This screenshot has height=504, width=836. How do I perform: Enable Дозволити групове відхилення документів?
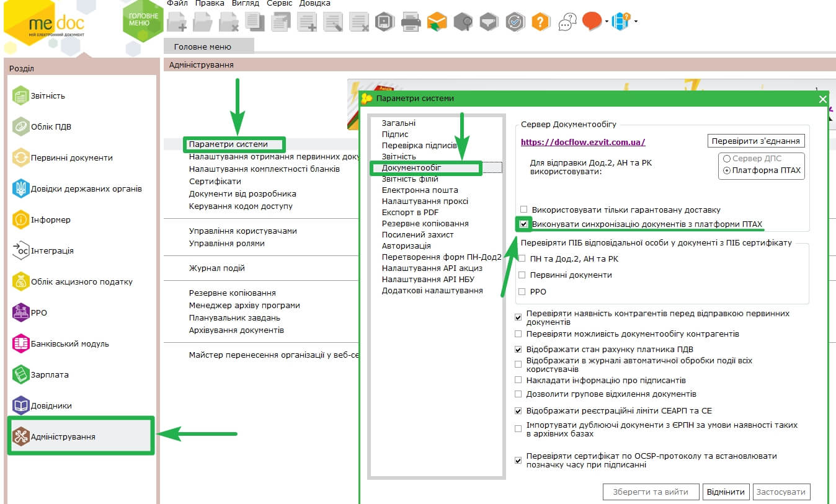pos(518,394)
